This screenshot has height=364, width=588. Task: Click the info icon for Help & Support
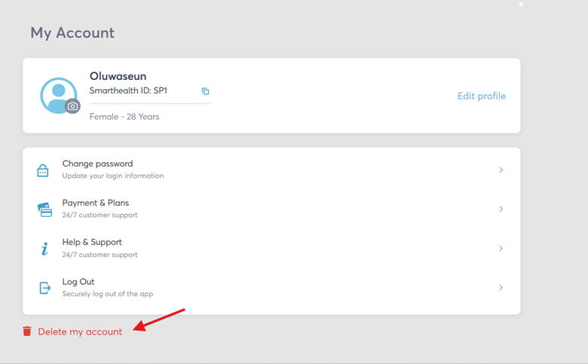click(x=44, y=249)
